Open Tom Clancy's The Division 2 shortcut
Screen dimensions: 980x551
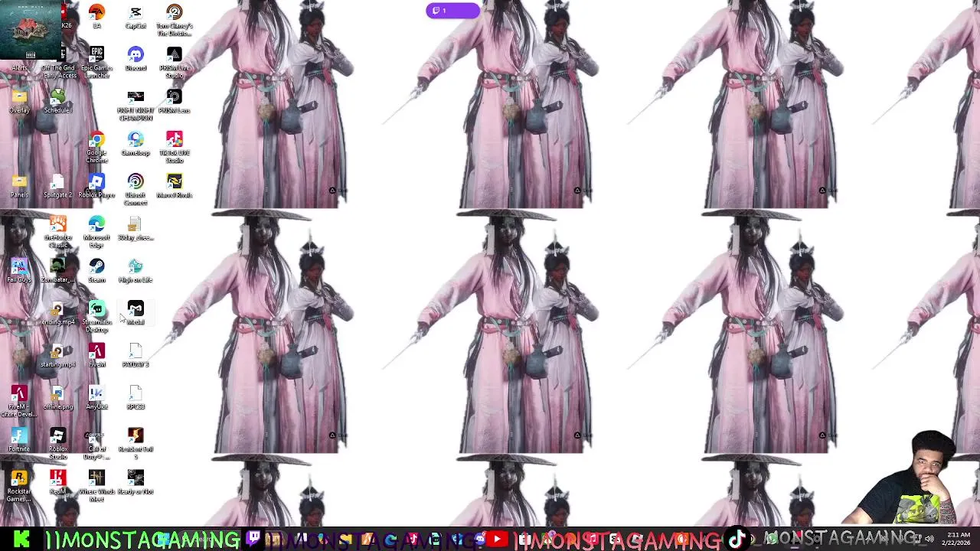pos(175,21)
